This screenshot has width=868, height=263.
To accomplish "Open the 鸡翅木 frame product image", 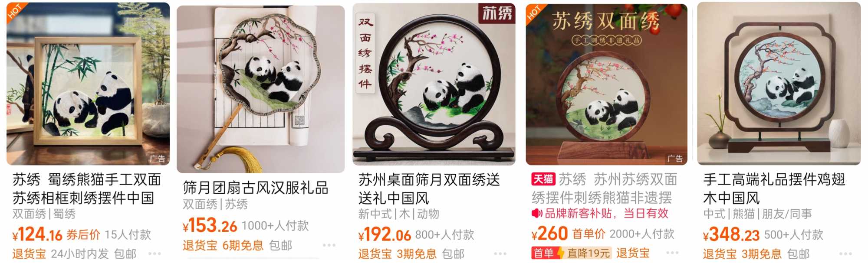I will pos(779,84).
